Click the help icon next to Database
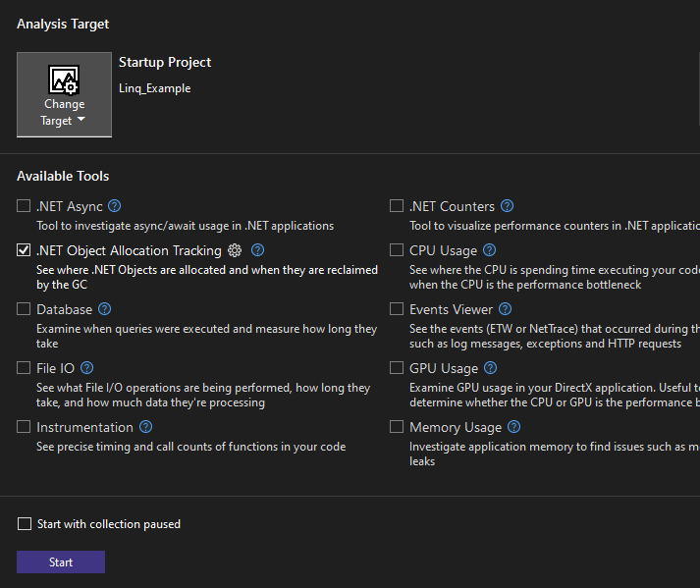 (104, 309)
